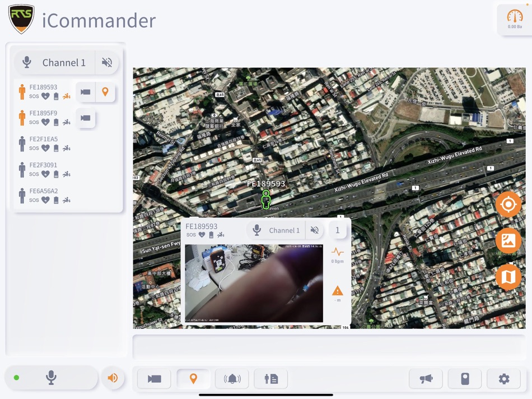Unmute Channel 1 speaker in the left panel
The width and height of the screenshot is (532, 399).
click(x=106, y=63)
